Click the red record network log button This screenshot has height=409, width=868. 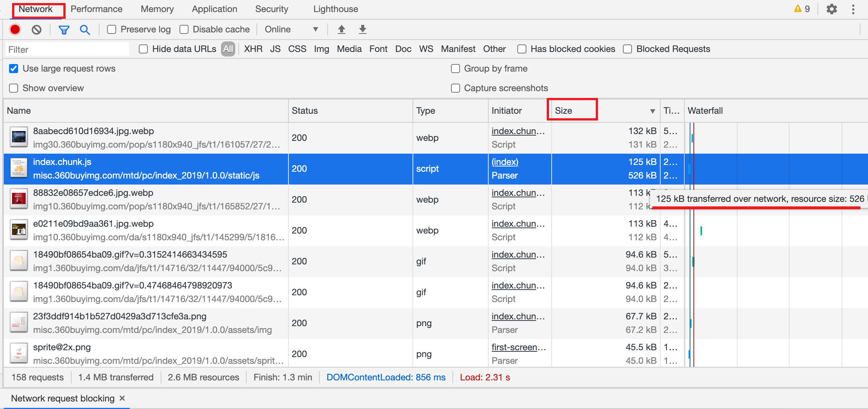click(x=15, y=29)
